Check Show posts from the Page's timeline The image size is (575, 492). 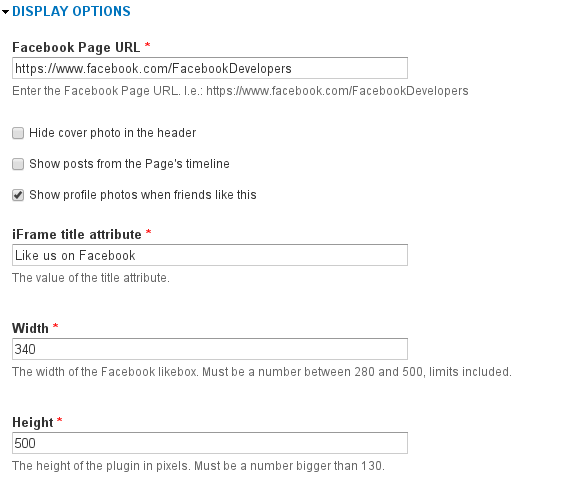[x=18, y=164]
